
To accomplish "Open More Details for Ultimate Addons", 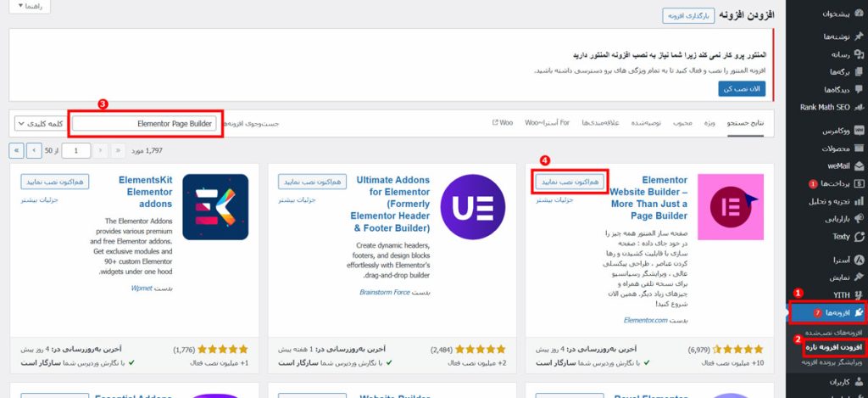I will 298,200.
